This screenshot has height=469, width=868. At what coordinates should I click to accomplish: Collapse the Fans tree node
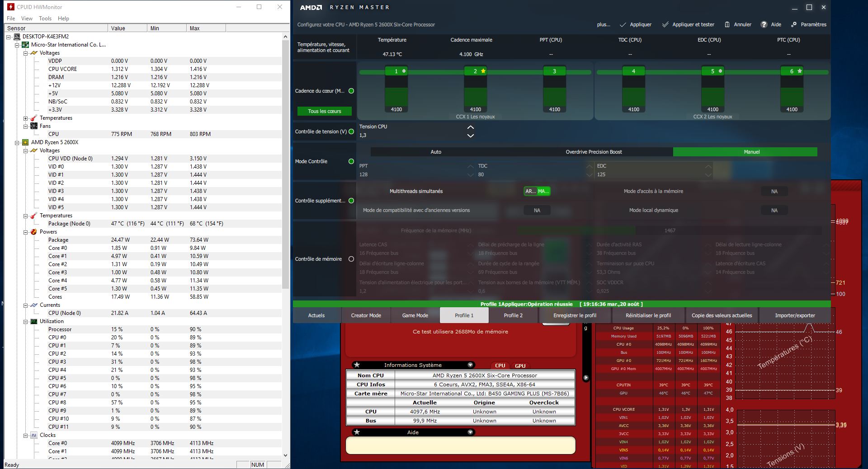[26, 126]
